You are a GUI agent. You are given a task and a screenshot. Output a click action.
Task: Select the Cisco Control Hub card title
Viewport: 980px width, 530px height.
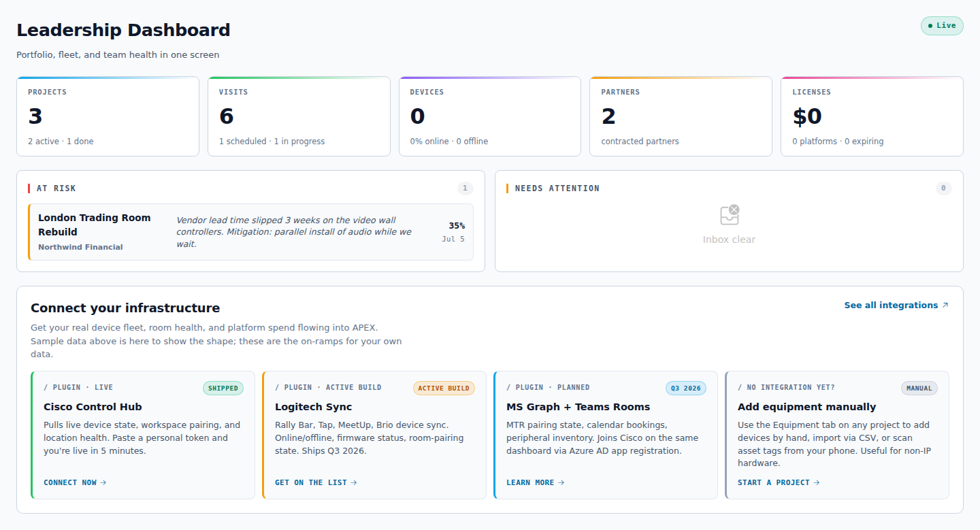93,407
